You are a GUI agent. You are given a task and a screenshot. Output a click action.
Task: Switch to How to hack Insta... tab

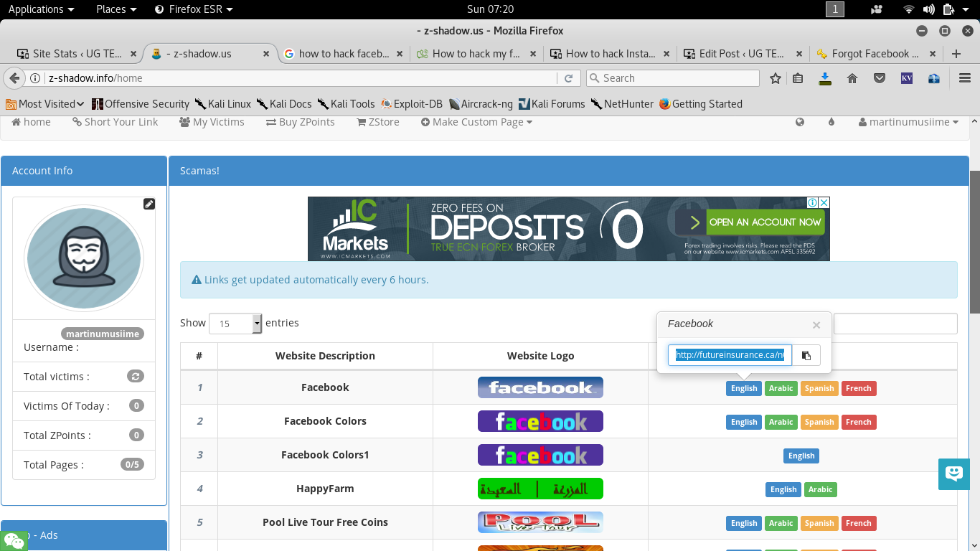coord(611,54)
